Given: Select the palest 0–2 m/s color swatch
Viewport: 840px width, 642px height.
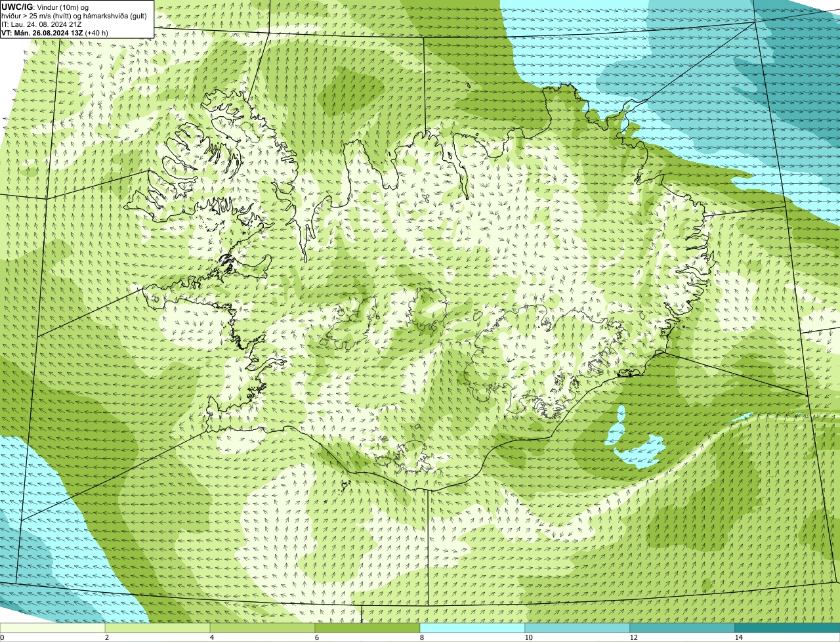Looking at the screenshot, I should [52, 628].
